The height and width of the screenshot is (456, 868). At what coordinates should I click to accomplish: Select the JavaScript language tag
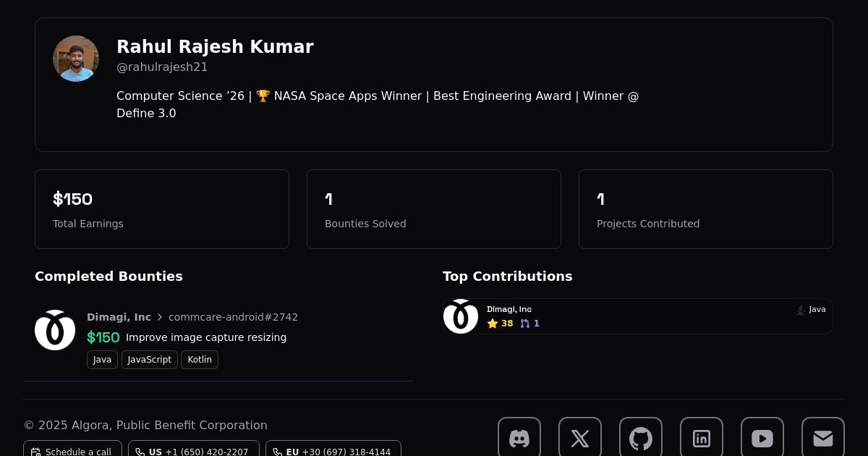tap(149, 360)
